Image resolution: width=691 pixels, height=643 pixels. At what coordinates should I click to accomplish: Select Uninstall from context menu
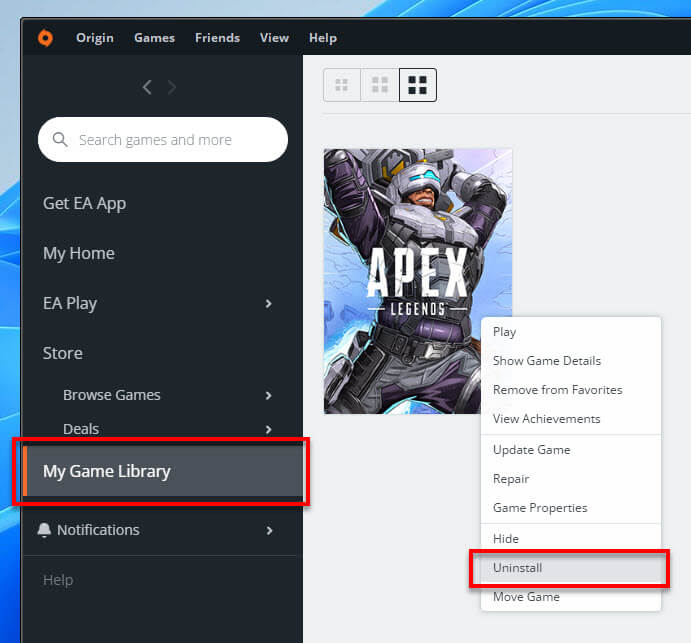(x=571, y=568)
